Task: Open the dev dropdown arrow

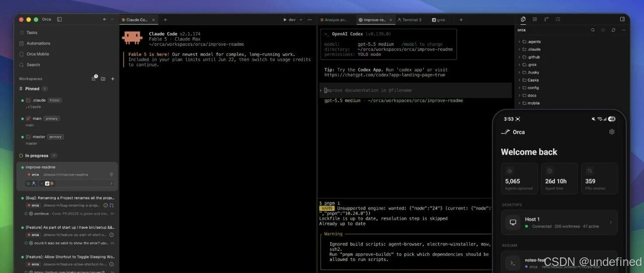Action: 301,20
